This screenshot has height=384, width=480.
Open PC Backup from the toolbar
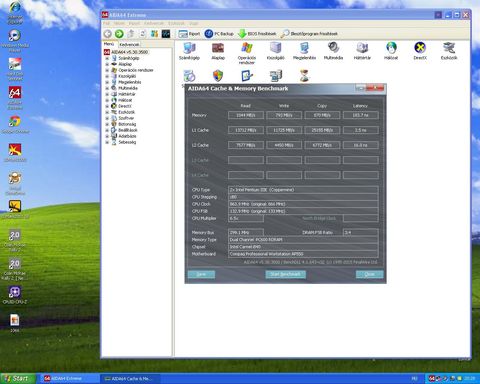(219, 34)
